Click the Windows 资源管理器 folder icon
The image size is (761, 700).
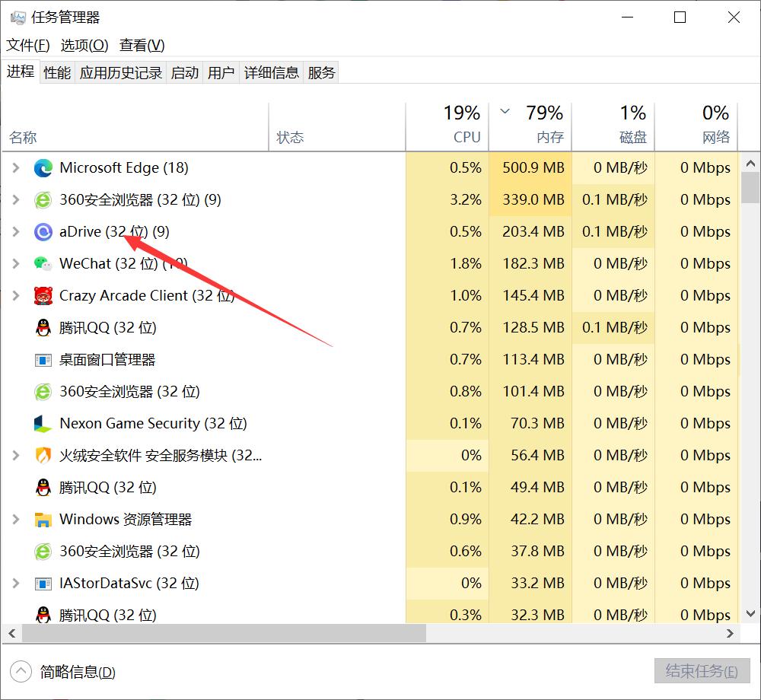click(x=43, y=519)
